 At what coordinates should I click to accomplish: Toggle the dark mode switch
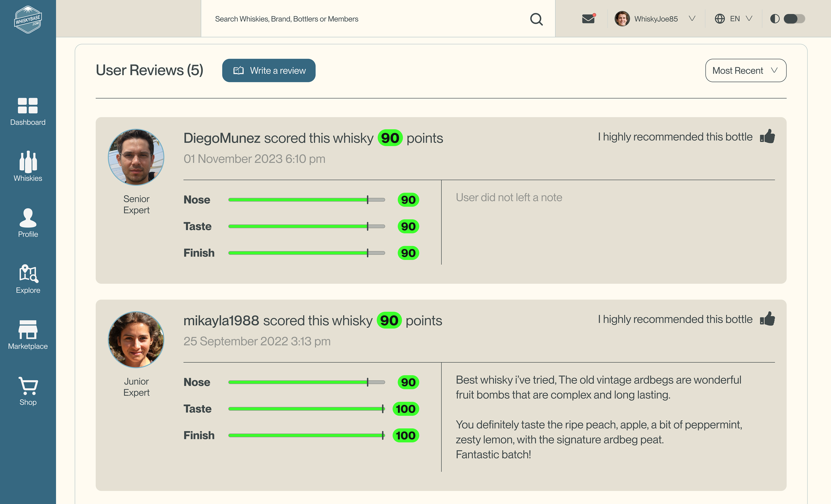(794, 19)
